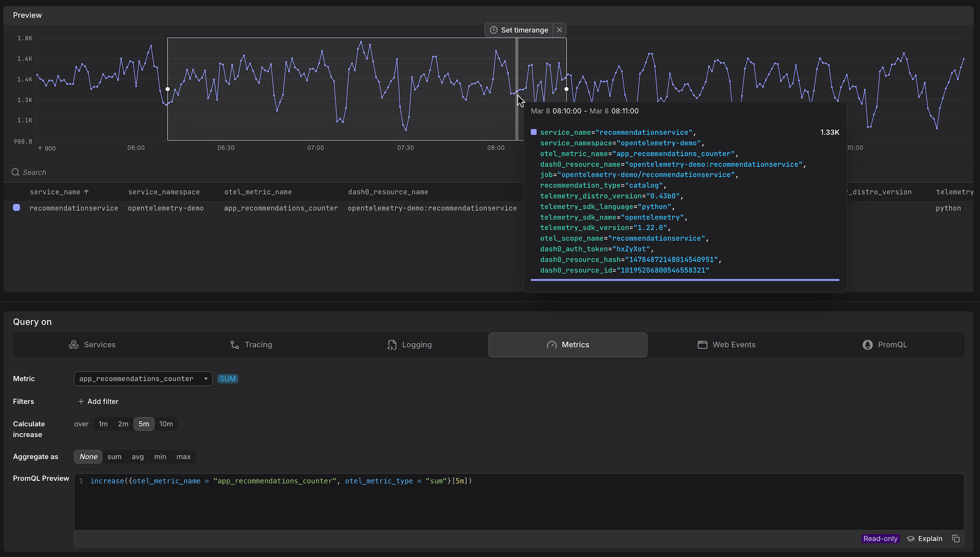Click the Metrics gauge icon

point(551,344)
